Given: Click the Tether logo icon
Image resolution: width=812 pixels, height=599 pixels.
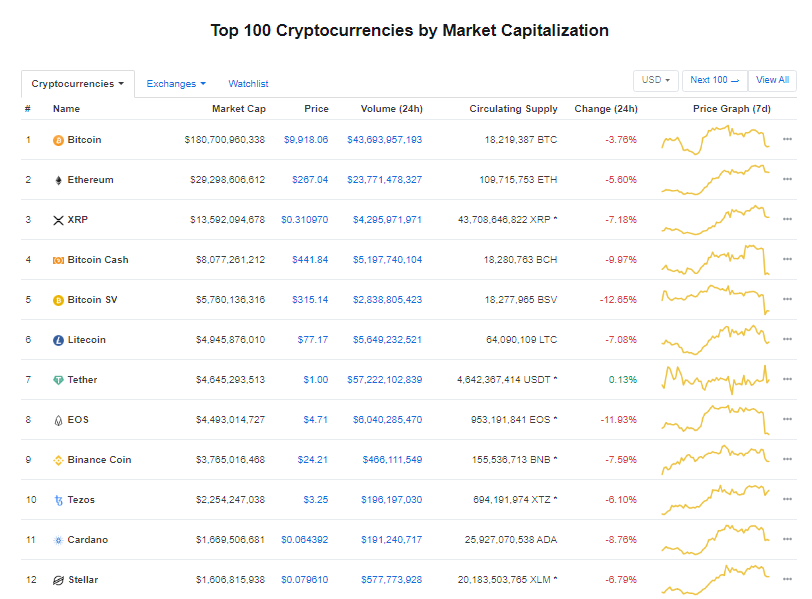Looking at the screenshot, I should click(59, 380).
